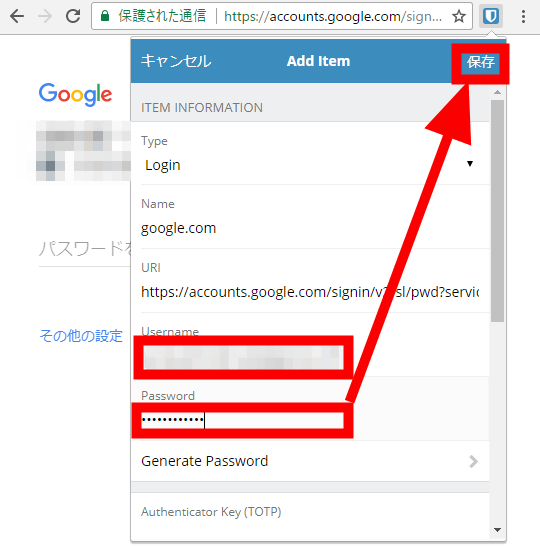The image size is (540, 547).
Task: Click the Generate Password chevron arrow
Action: pos(473,462)
